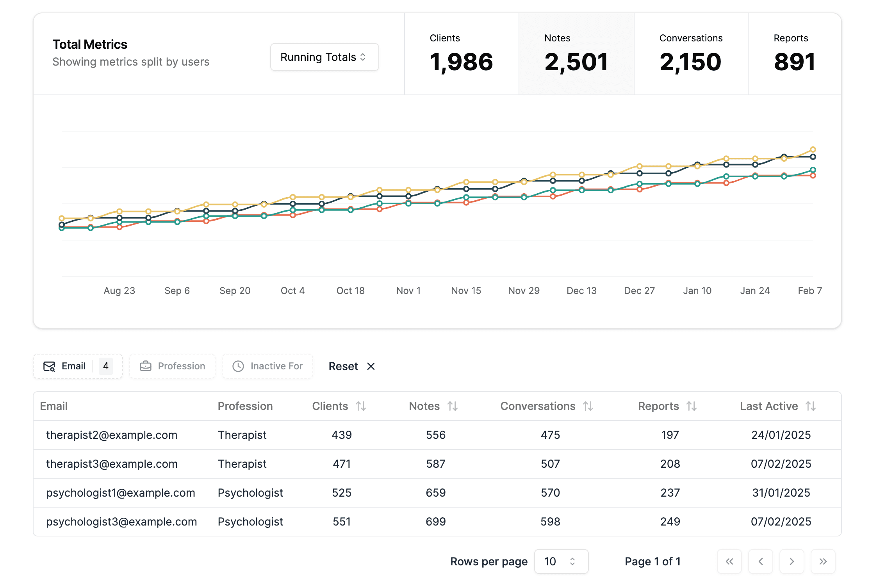Open the Running Totals dropdown
870x588 pixels.
click(324, 57)
